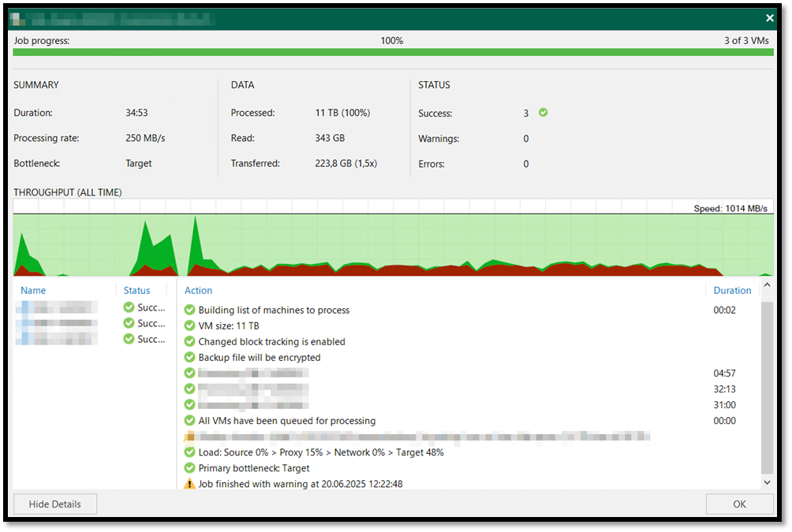
Task: Click the warning triangle on Job finished with warning
Action: click(x=189, y=484)
